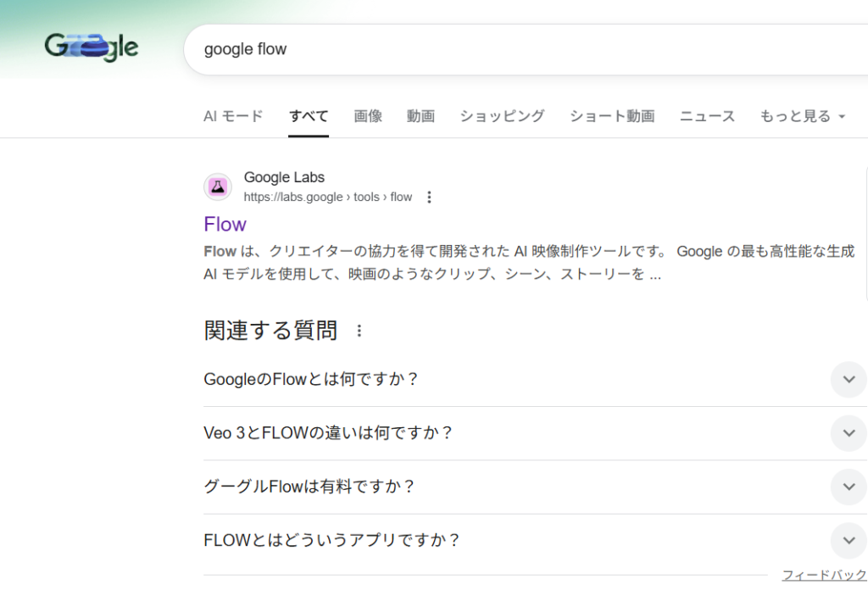The image size is (868, 590).
Task: Switch to the AI モード tab
Action: [233, 116]
